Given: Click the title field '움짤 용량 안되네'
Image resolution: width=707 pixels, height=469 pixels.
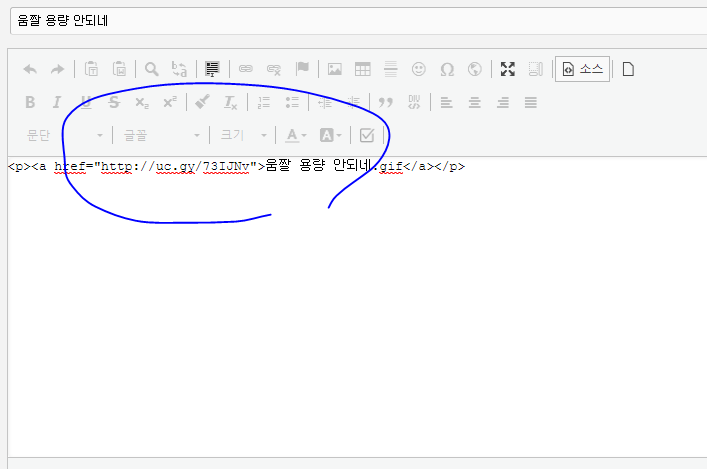Looking at the screenshot, I should (358, 21).
